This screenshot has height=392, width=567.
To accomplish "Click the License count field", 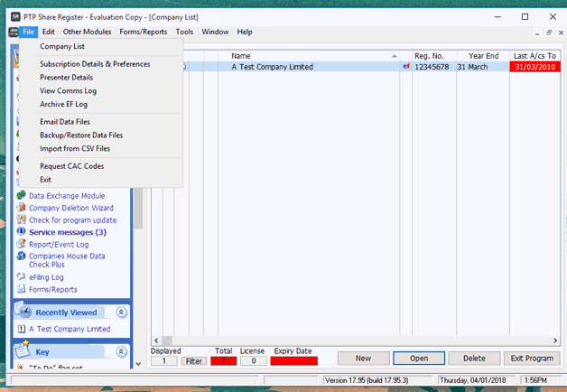I will coord(254,361).
